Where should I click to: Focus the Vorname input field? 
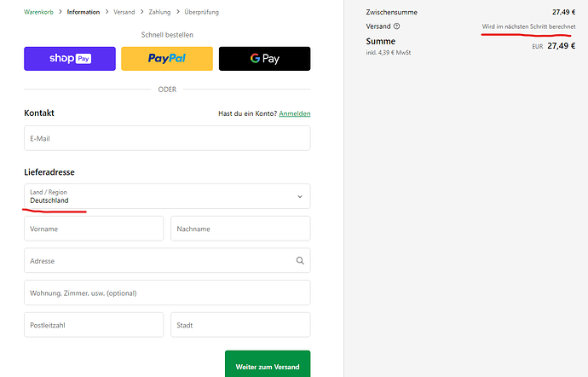94,229
